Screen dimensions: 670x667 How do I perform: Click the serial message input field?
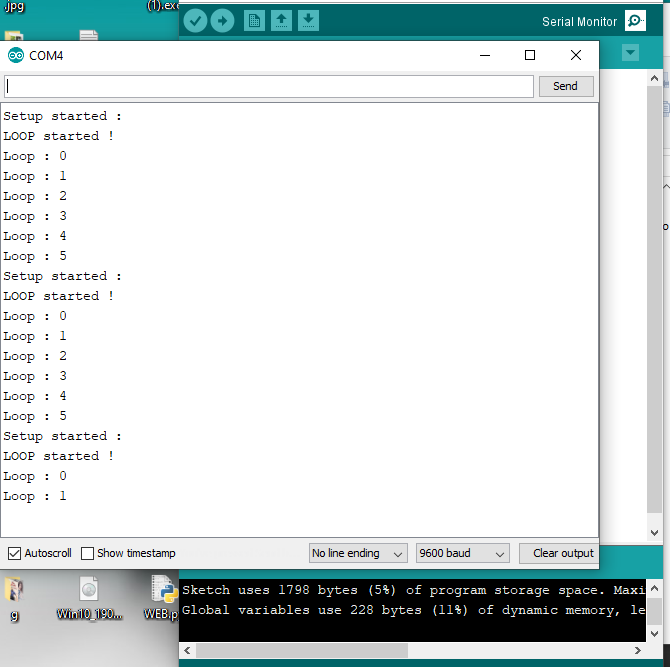(268, 87)
